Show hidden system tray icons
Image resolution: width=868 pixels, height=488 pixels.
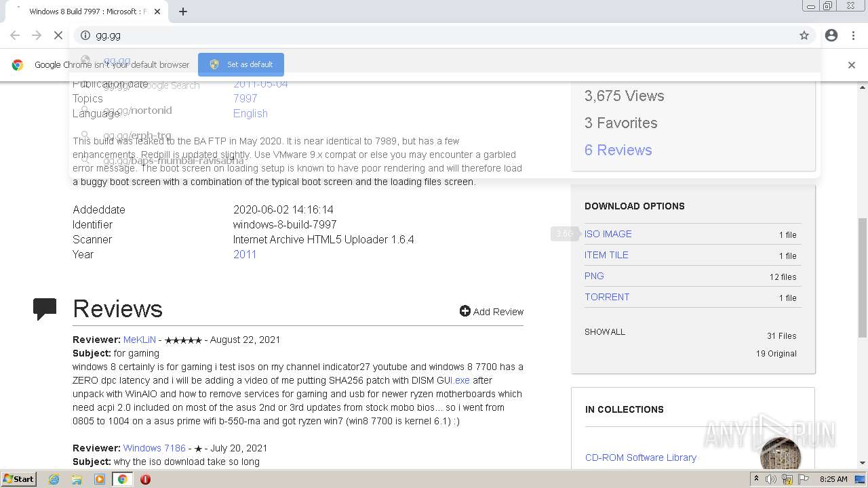[x=757, y=479]
